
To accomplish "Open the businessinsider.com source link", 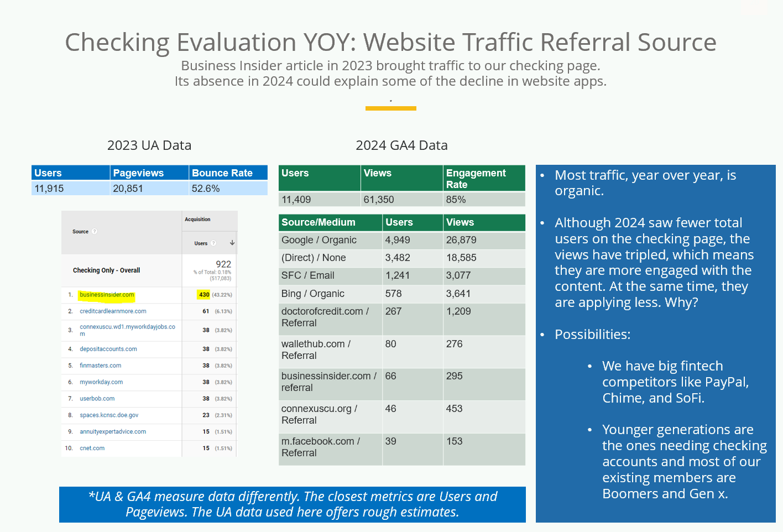I will [x=107, y=295].
